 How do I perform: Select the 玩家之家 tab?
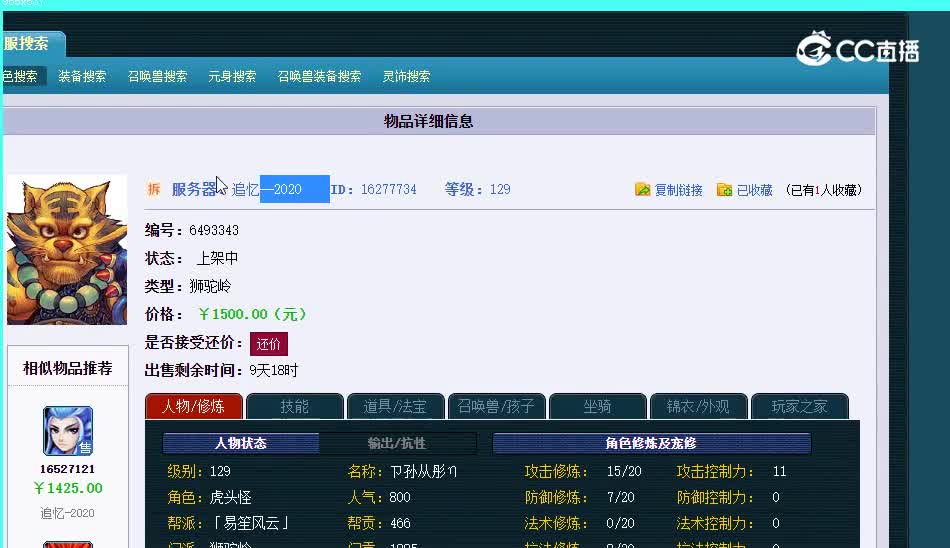[x=799, y=406]
